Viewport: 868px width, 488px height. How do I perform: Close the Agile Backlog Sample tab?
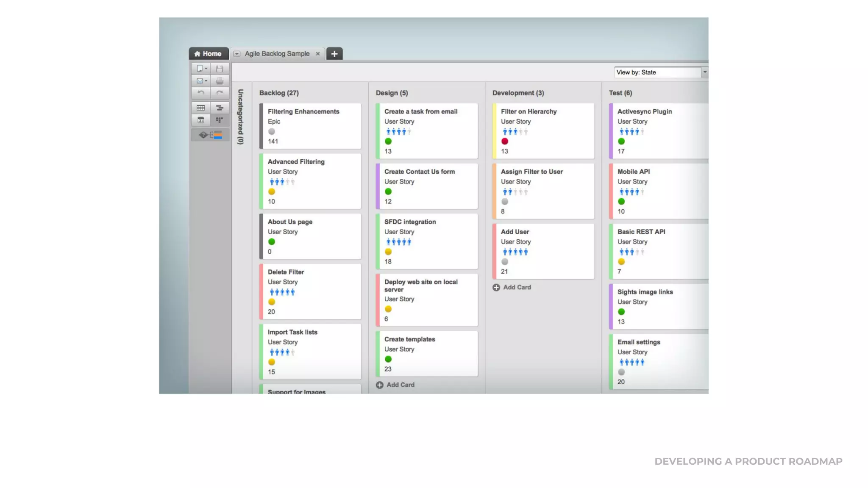[x=317, y=54]
